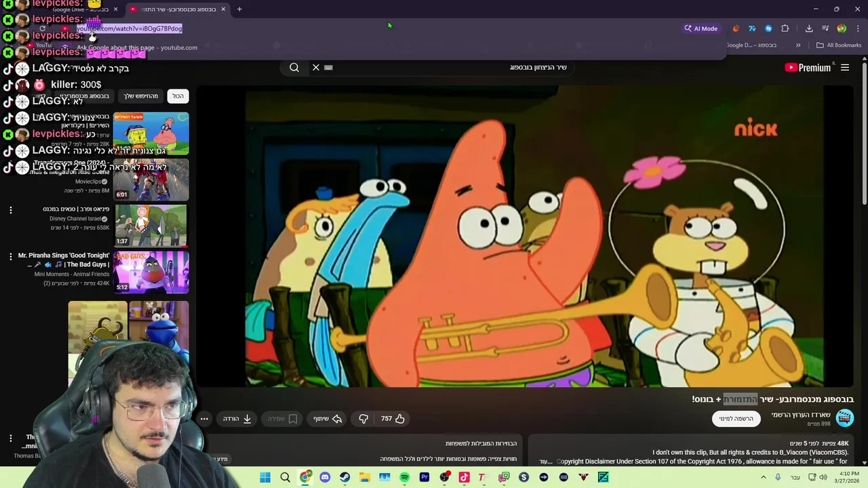Open a new browser tab with plus
Screen dimensions: 868x488
(x=239, y=9)
